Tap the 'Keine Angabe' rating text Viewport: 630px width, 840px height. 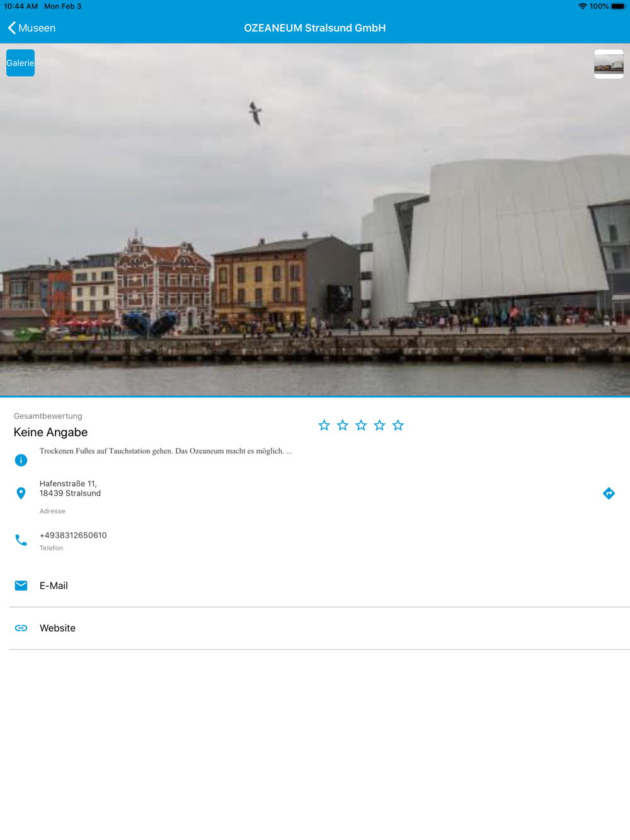(50, 432)
